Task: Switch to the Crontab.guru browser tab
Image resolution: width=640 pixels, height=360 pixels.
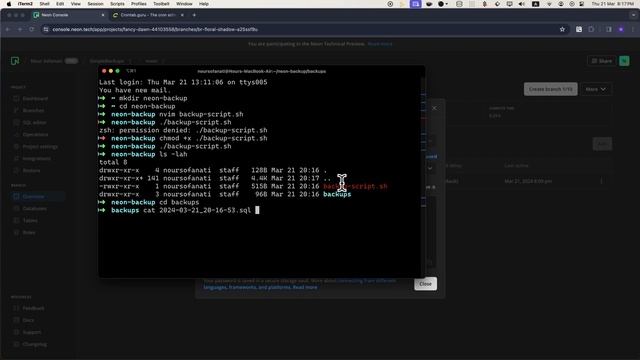Action: (x=147, y=15)
